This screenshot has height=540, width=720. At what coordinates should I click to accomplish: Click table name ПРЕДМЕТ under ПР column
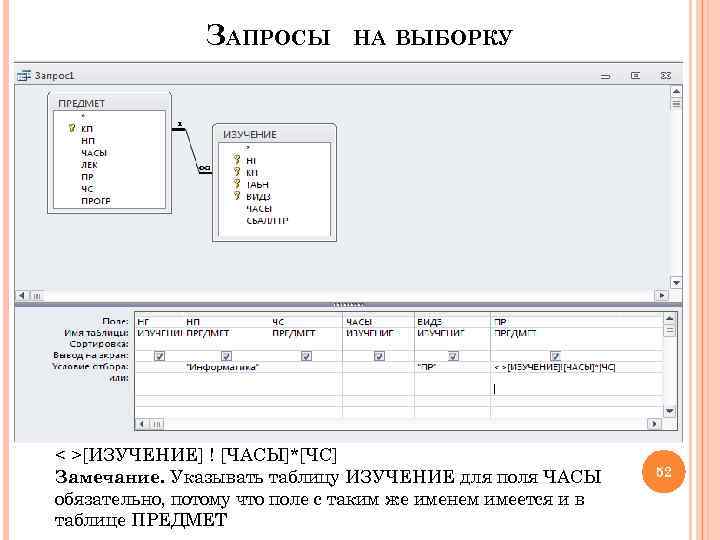(x=515, y=333)
